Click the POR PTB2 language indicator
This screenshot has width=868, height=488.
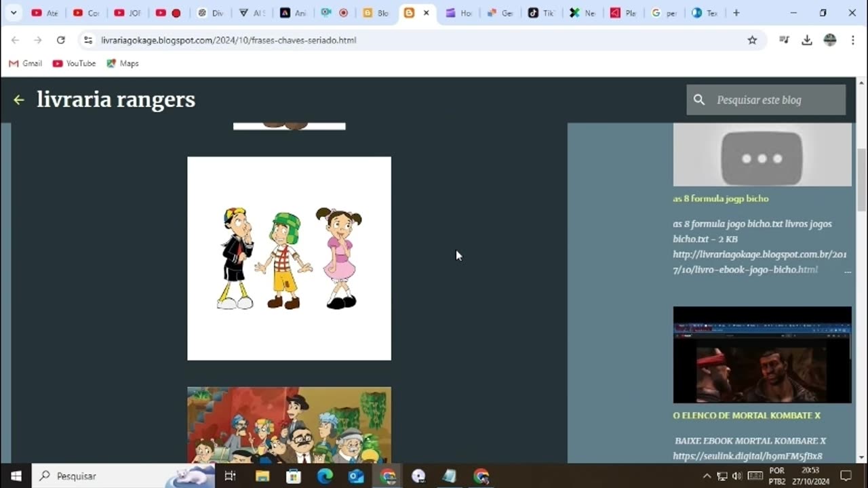tap(777, 476)
